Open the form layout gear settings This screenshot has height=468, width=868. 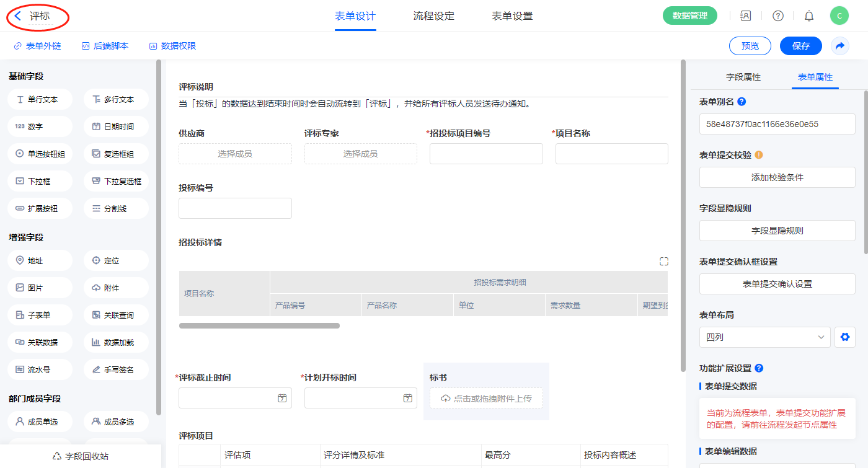pos(844,337)
